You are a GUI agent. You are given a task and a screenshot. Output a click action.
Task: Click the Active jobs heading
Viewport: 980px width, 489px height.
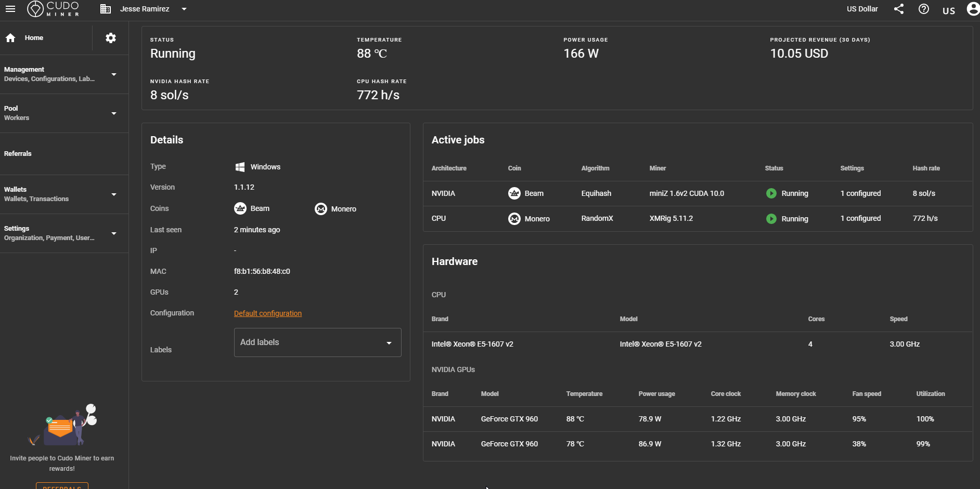458,140
